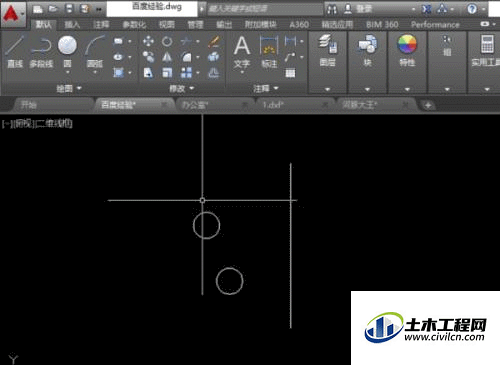Image resolution: width=500 pixels, height=365 pixels.
Task: Select the Stretch tool in Modify panel
Action: [148, 73]
